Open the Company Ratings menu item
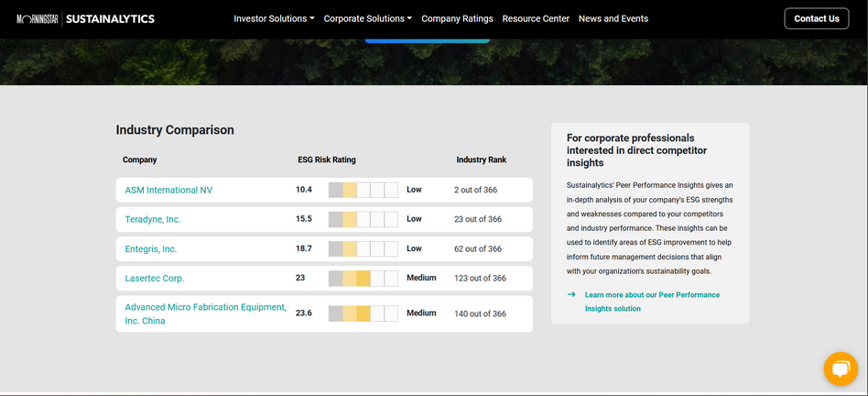Viewport: 868px width, 396px height. pyautogui.click(x=457, y=18)
